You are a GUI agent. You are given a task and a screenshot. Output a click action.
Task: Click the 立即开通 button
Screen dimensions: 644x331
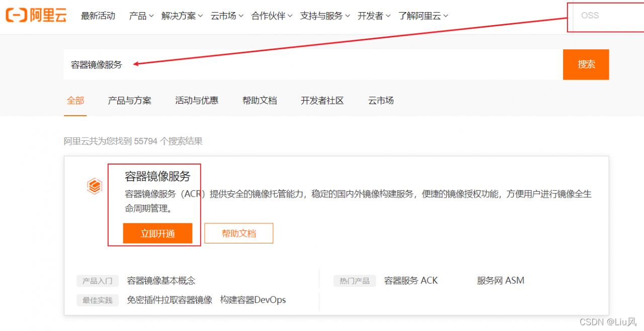pos(158,233)
